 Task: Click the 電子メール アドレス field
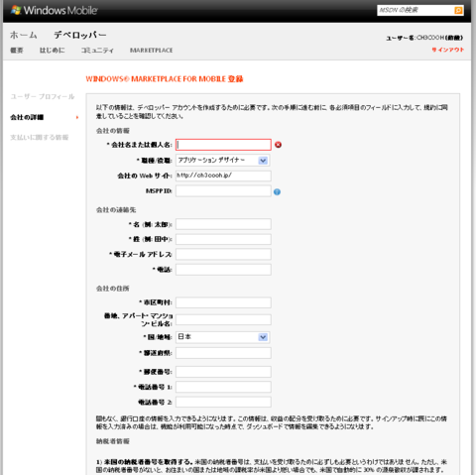point(223,254)
